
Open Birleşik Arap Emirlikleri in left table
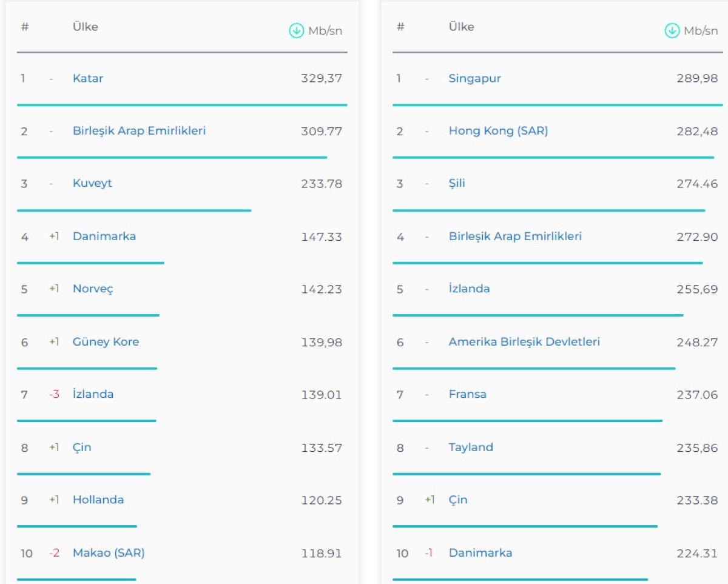click(139, 131)
